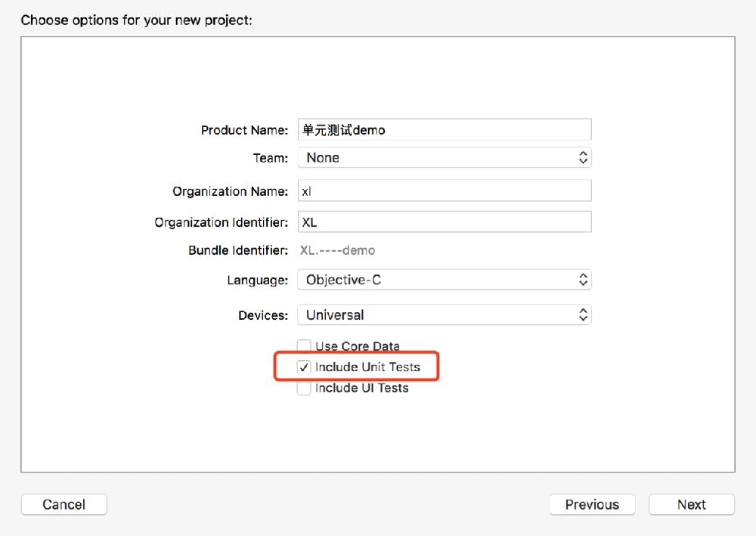
Task: Click the "Product Name:" label
Action: click(x=244, y=130)
